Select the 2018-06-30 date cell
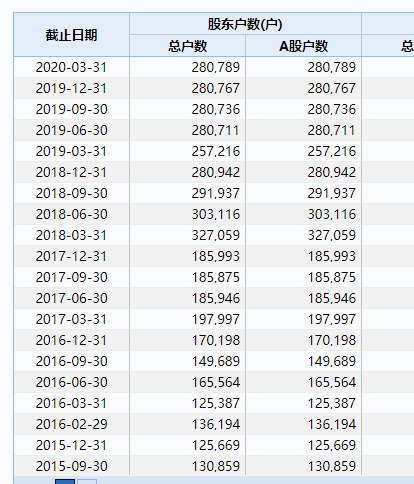The image size is (414, 484). 71,214
